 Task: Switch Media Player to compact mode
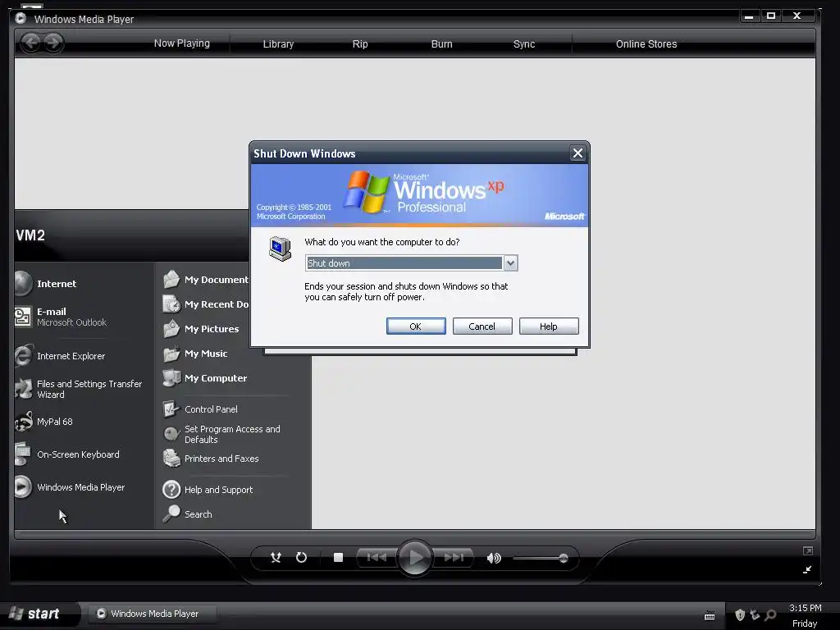pyautogui.click(x=807, y=569)
